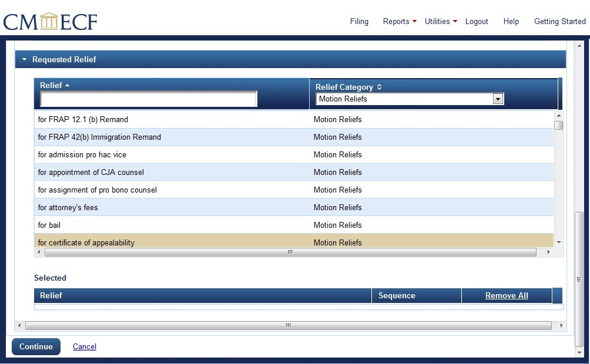
Task: Choose 'for appointment of CJA counsel'
Action: (x=90, y=173)
